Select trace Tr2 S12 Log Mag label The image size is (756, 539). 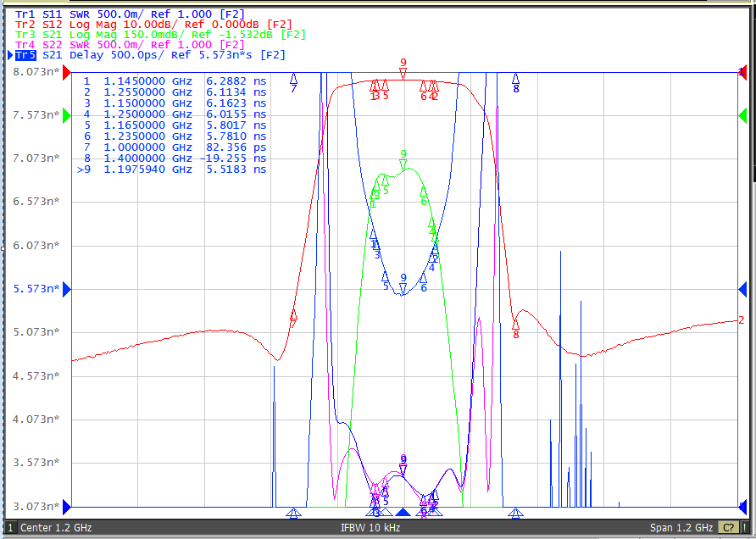[x=153, y=25]
